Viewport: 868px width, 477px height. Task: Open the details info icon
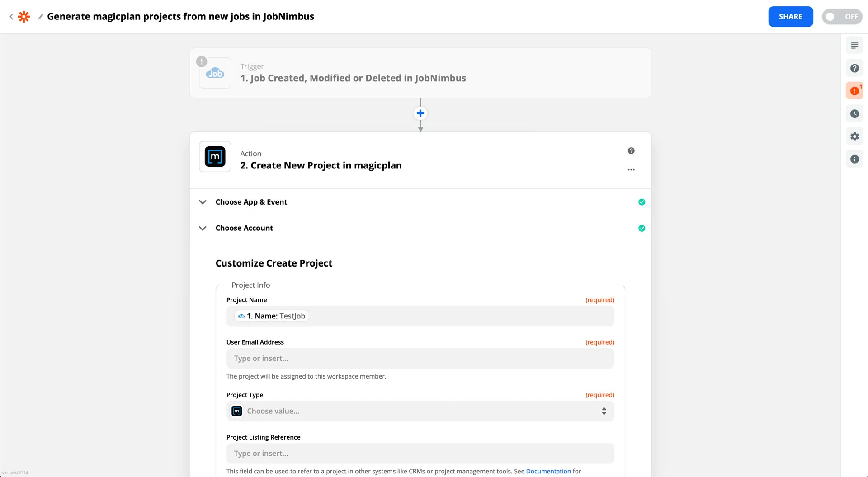click(x=854, y=159)
